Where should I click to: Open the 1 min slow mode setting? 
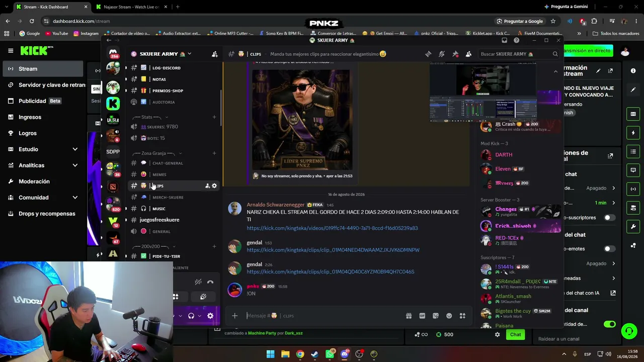pos(605,203)
